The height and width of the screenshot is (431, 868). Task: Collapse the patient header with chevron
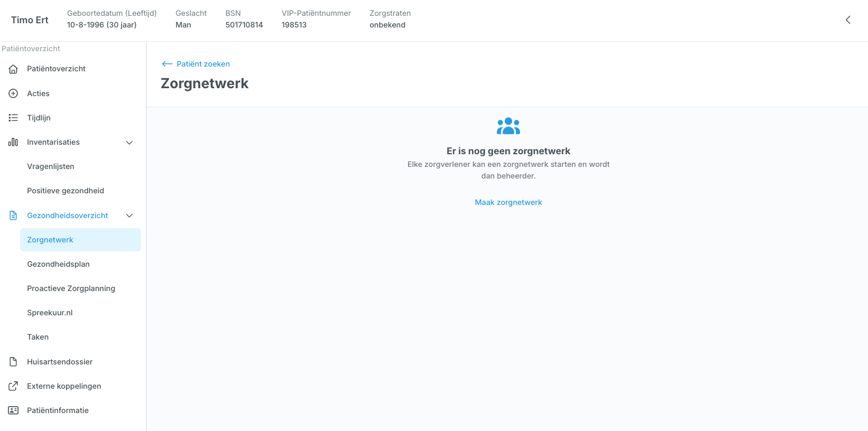pyautogui.click(x=848, y=20)
